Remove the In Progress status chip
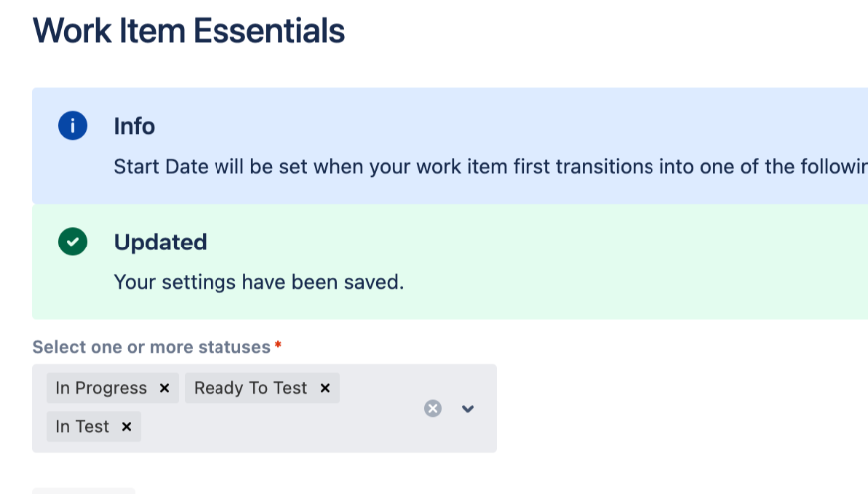The height and width of the screenshot is (494, 868). coord(164,388)
